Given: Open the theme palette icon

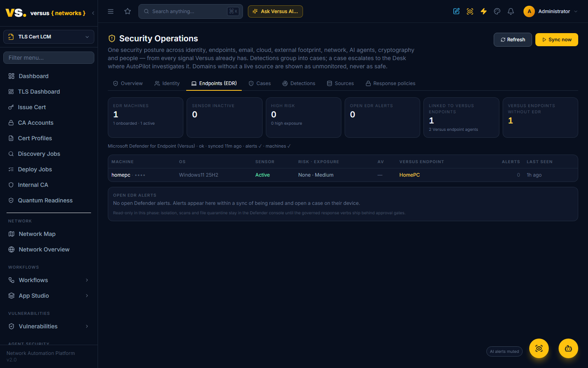Looking at the screenshot, I should click(497, 11).
